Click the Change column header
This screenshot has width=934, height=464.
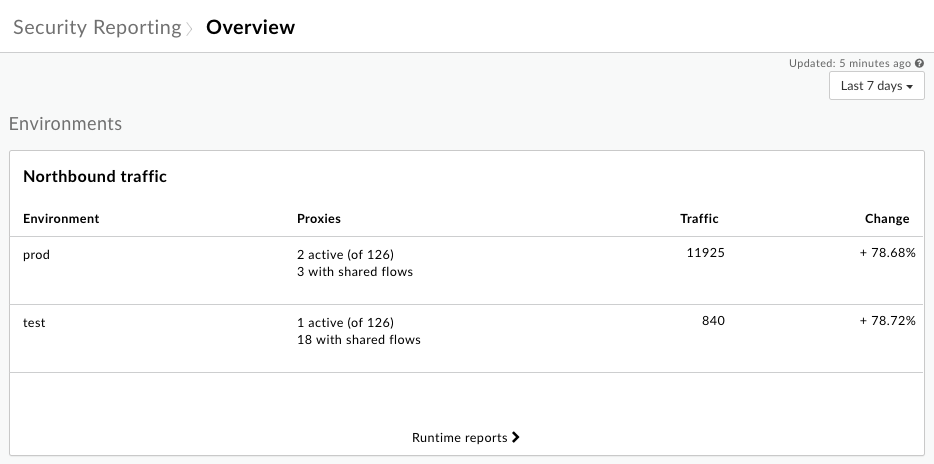(887, 218)
